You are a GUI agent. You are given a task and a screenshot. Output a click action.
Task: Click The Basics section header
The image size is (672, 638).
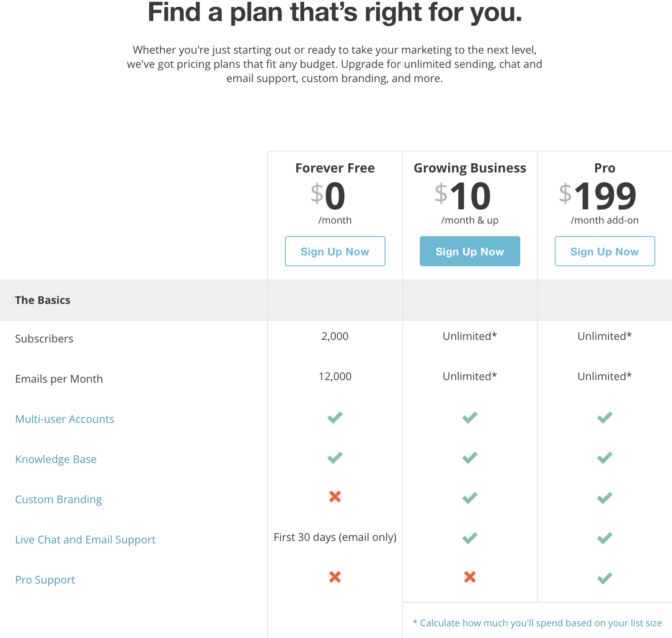point(43,300)
